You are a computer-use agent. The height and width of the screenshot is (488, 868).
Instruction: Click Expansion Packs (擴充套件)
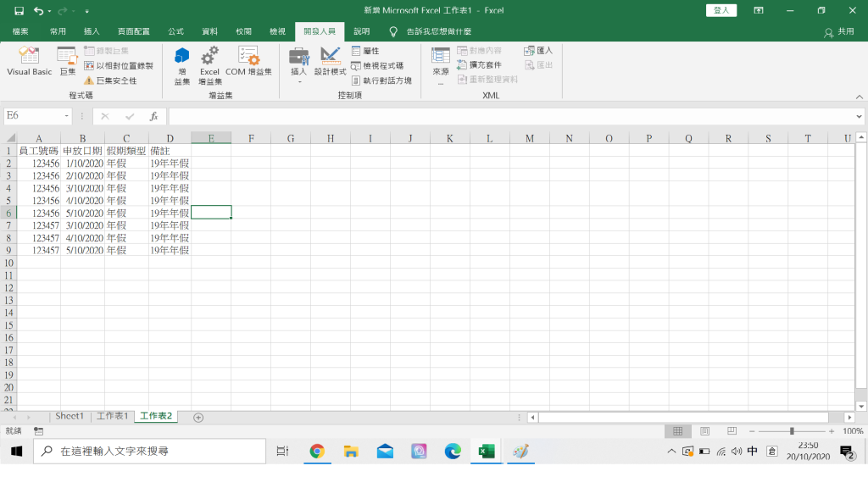coord(480,65)
